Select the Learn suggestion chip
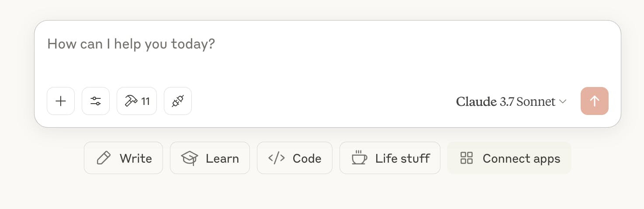Screen dimensions: 644x209 [210, 158]
